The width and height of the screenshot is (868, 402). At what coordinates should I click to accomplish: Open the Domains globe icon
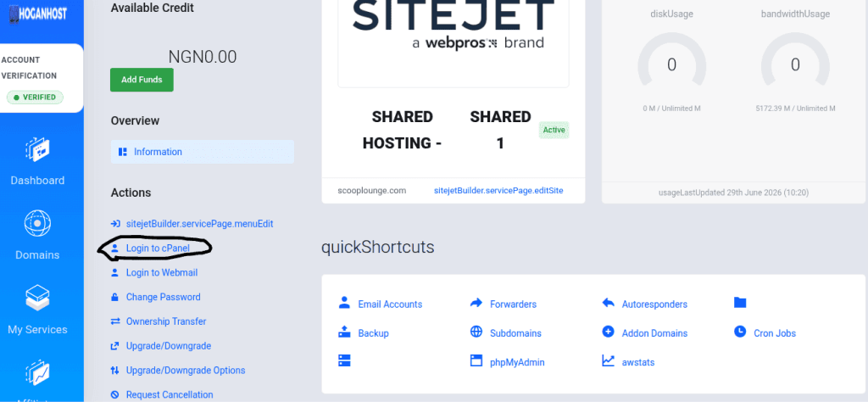[x=37, y=224]
